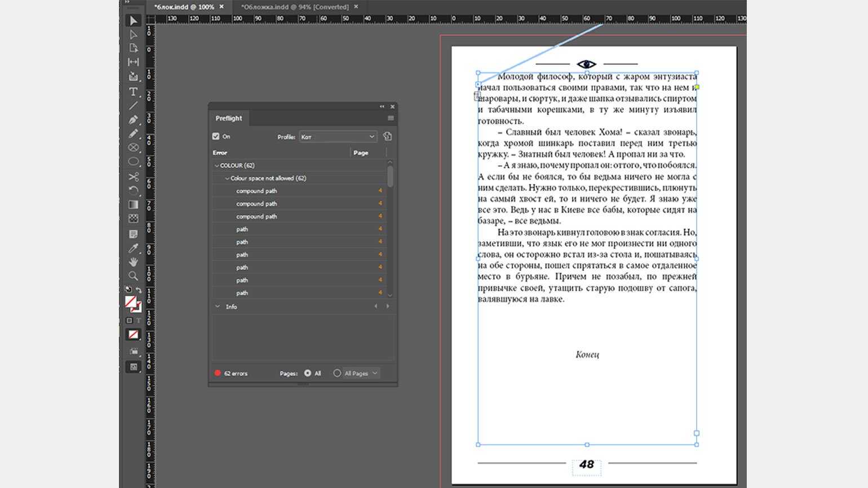Select the Direct Selection tool
This screenshot has height=488, width=868.
click(133, 34)
